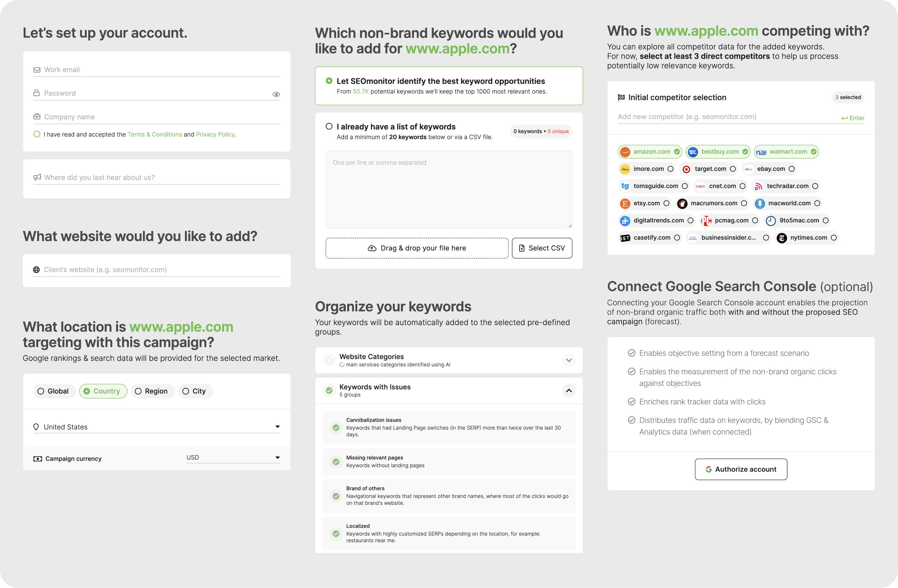Focus the Where did you hear field
This screenshot has width=898, height=588.
pyautogui.click(x=157, y=177)
